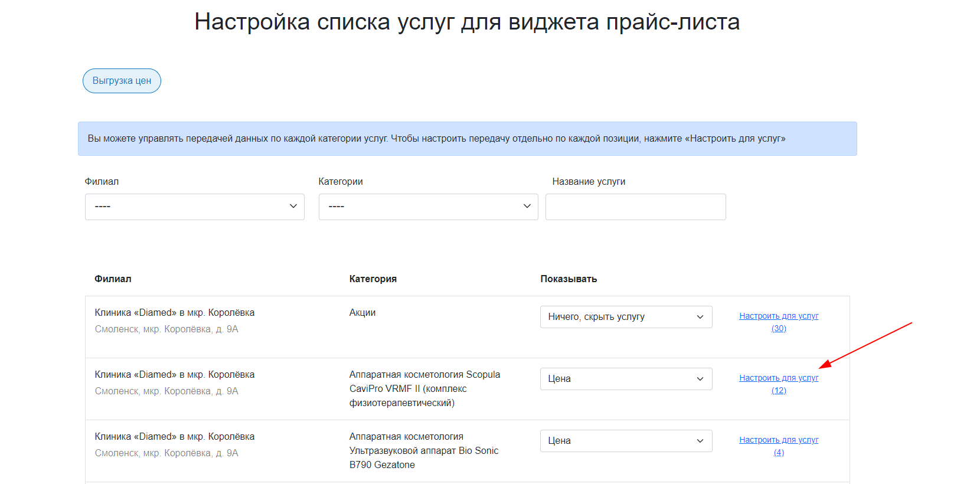Select the Категории filter label
The width and height of the screenshot is (980, 484).
click(x=341, y=182)
